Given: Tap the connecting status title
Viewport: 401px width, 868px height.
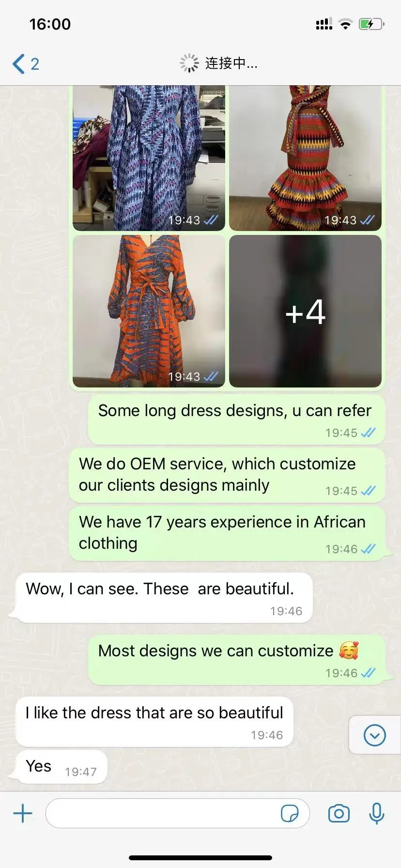Looking at the screenshot, I should 218,63.
